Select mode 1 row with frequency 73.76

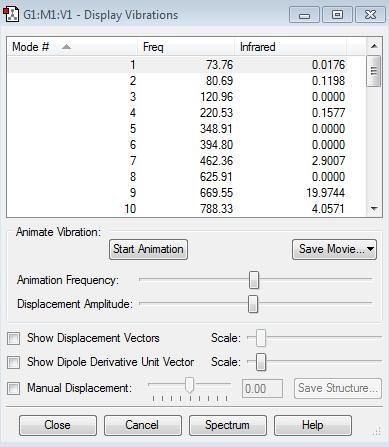pos(177,65)
